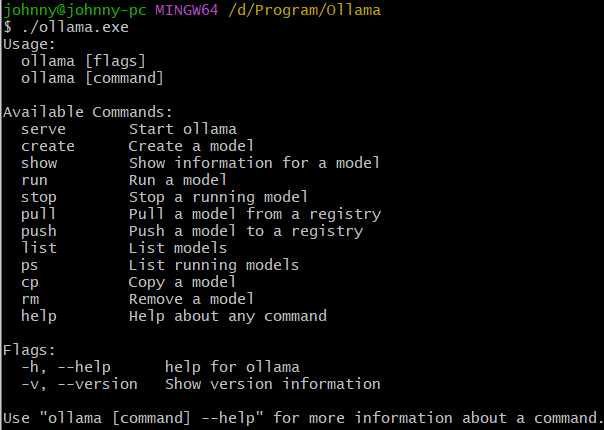Click the 'List models' description
This screenshot has width=604, height=430.
(x=178, y=248)
